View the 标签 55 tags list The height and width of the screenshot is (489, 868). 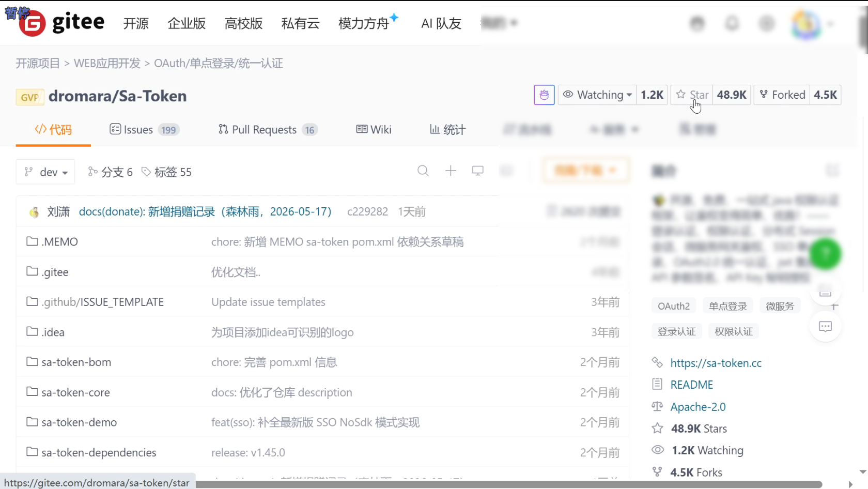point(166,172)
